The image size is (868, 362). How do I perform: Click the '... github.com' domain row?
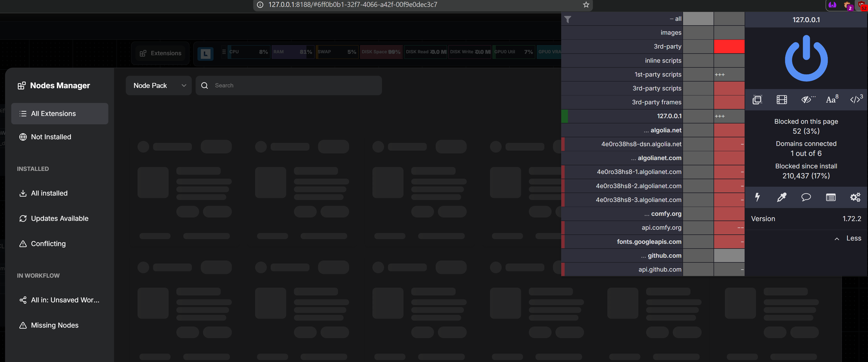pos(622,255)
